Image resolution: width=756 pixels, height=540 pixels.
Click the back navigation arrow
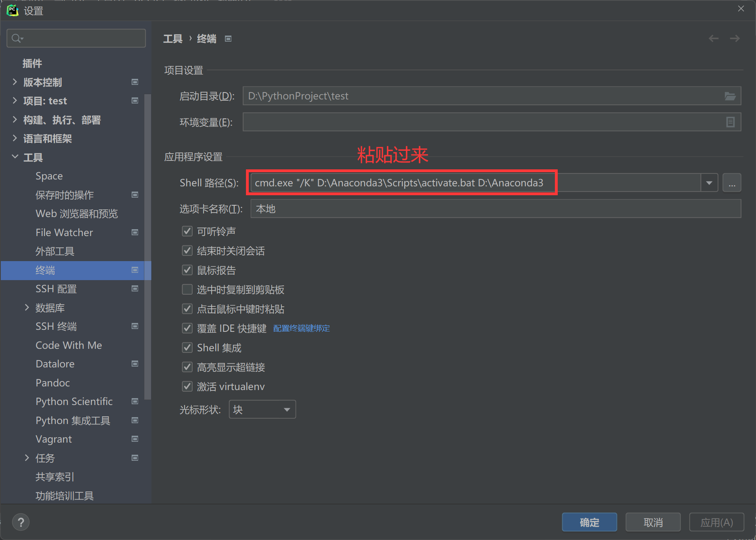[713, 38]
